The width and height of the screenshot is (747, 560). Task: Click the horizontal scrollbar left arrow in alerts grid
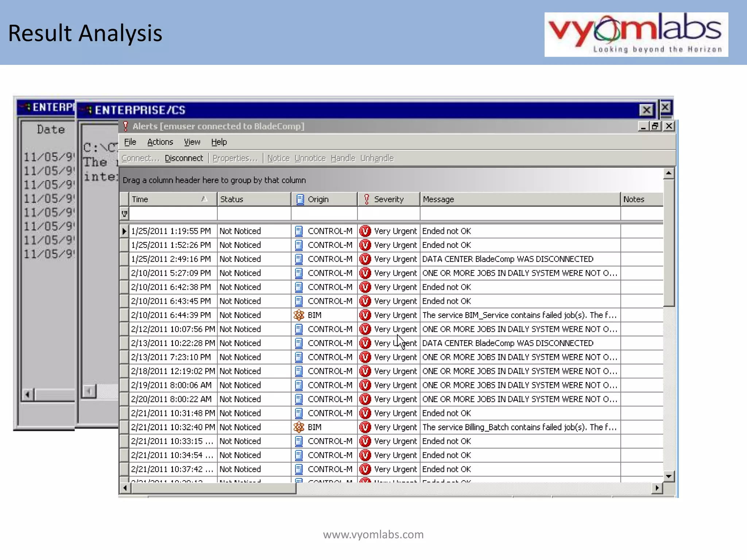click(x=125, y=488)
